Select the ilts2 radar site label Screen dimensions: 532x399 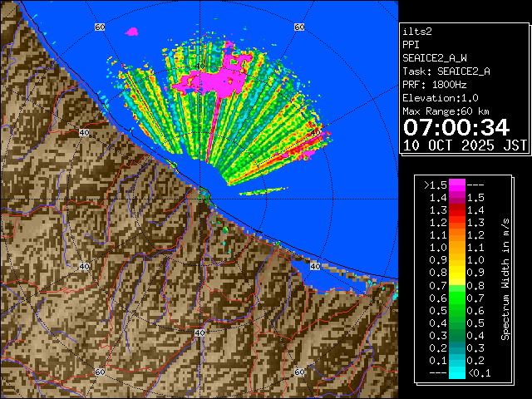point(417,32)
